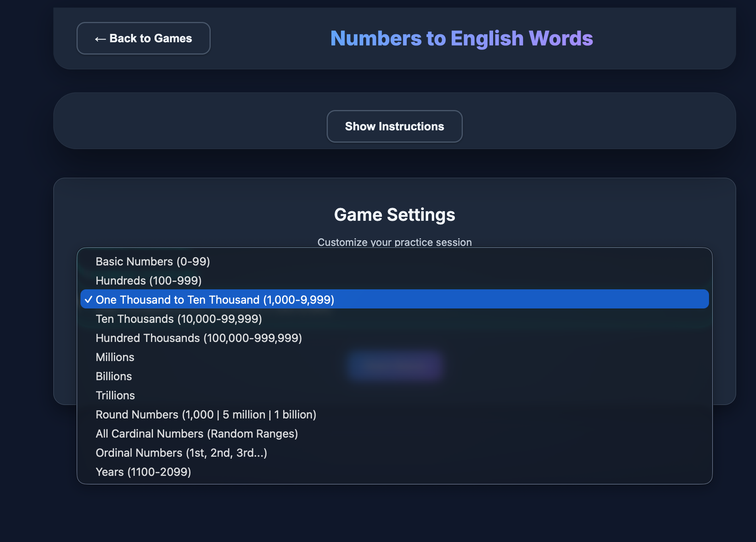The image size is (756, 542).
Task: Click the Game Settings heading
Action: [x=394, y=215]
